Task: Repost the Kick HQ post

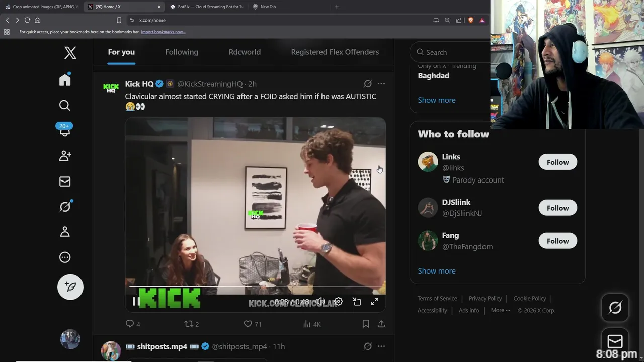Action: [x=192, y=324]
